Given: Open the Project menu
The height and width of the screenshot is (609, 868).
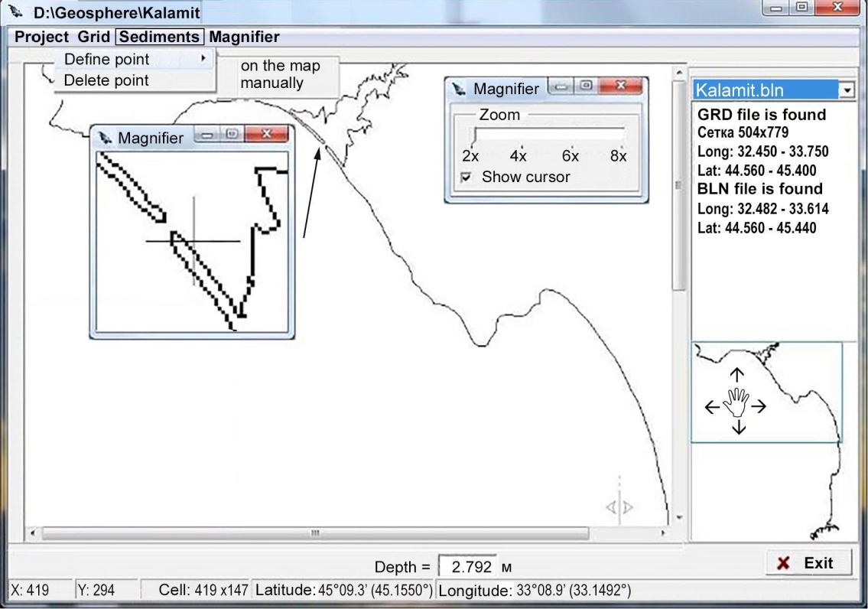Looking at the screenshot, I should [41, 37].
